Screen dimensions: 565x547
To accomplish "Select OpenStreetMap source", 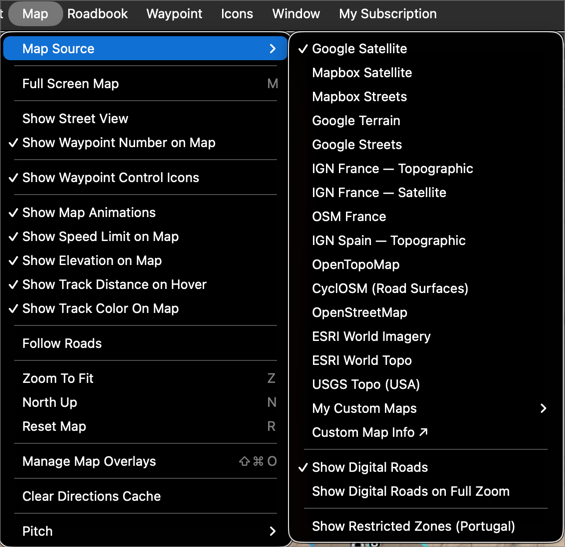I will [x=426, y=312].
